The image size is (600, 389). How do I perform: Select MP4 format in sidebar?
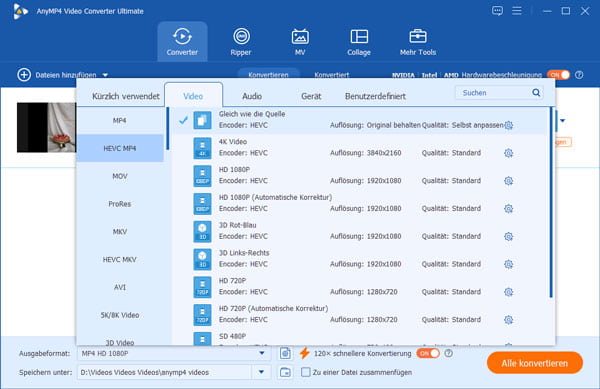120,120
